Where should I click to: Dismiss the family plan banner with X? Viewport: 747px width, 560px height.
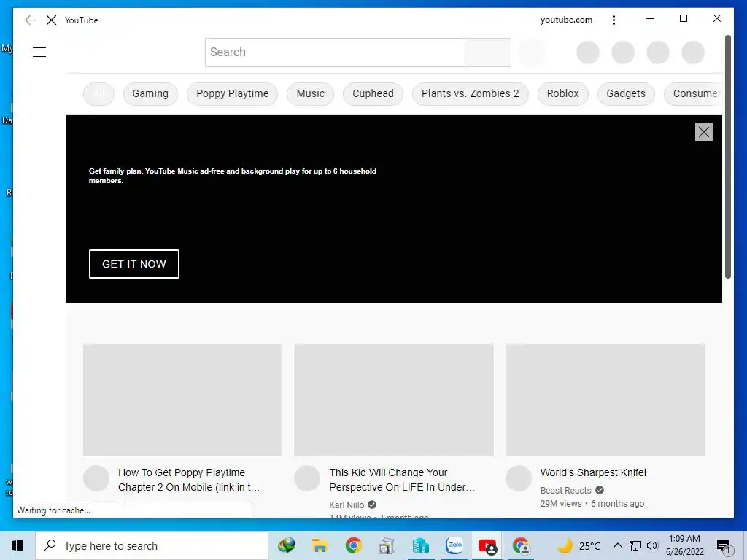pyautogui.click(x=704, y=132)
